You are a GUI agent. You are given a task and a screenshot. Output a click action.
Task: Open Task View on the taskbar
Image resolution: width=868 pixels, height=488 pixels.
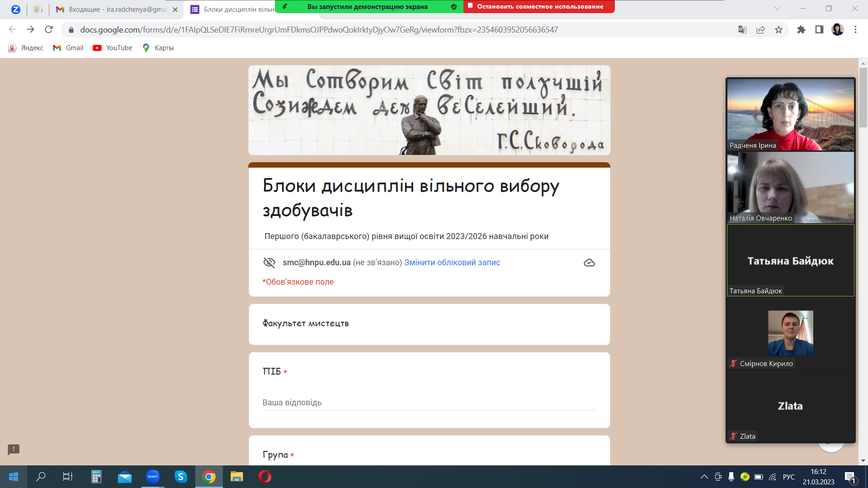point(68,477)
